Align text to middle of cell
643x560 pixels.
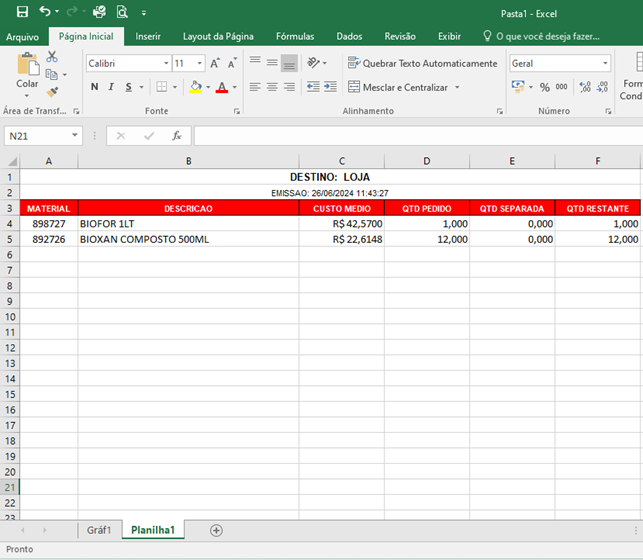point(272,63)
